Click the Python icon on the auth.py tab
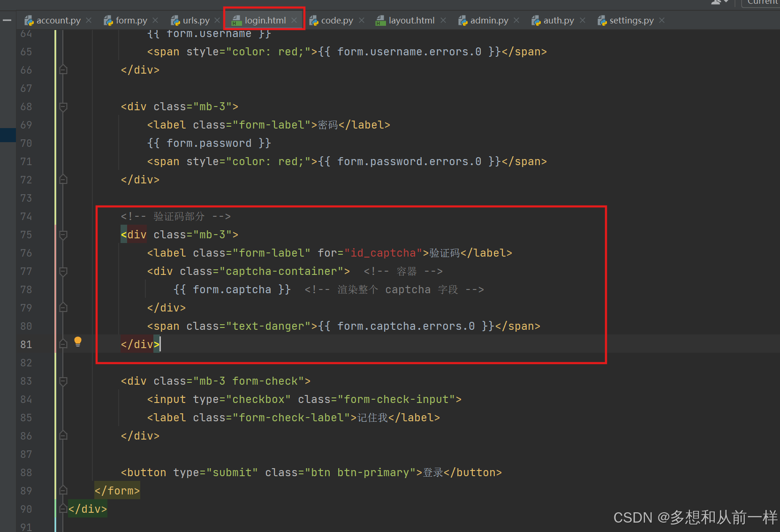The image size is (780, 532). click(x=535, y=20)
